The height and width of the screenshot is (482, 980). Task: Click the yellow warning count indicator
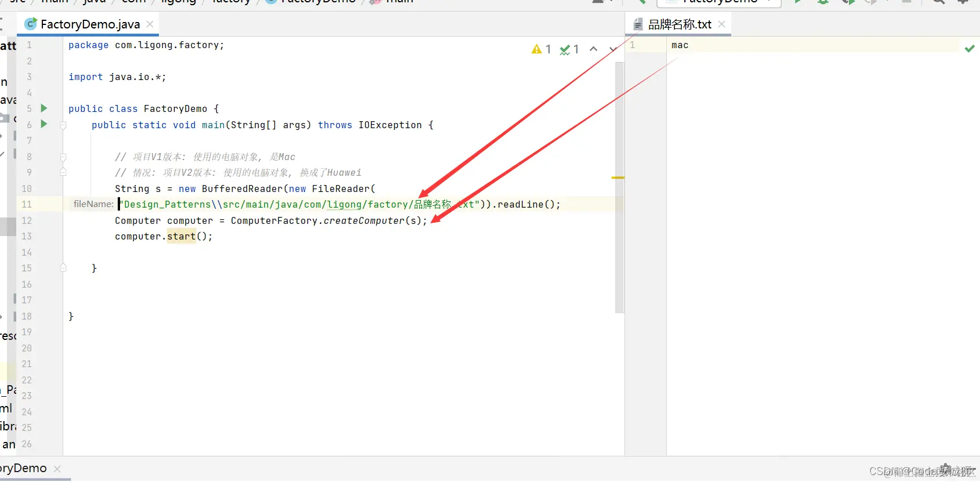tap(541, 49)
